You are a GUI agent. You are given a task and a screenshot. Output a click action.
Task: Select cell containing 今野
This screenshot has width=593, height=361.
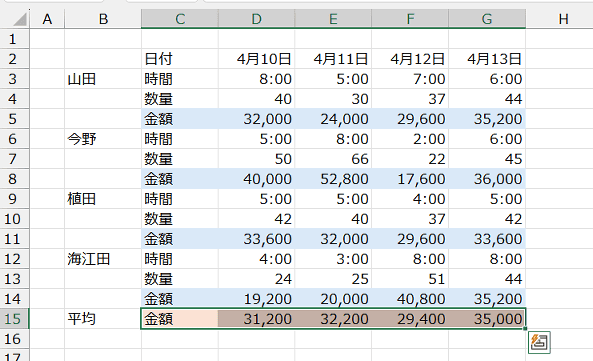point(103,139)
